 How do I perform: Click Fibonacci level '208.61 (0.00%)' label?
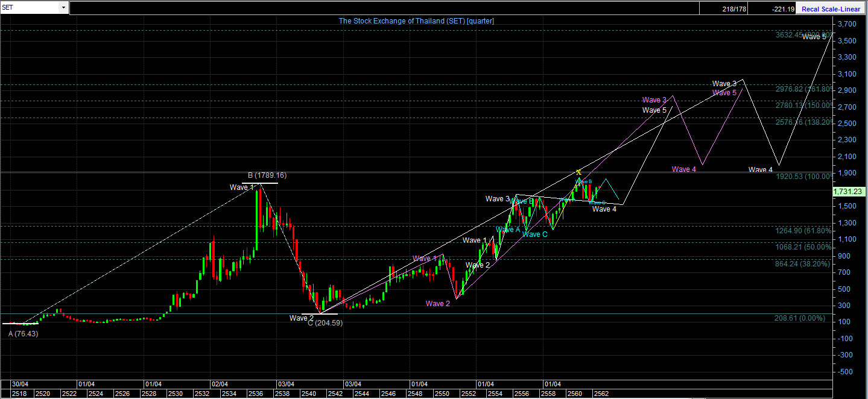(800, 318)
